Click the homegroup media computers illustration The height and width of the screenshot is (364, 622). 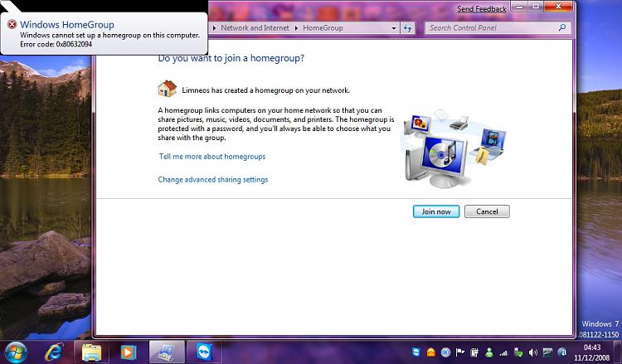454,148
